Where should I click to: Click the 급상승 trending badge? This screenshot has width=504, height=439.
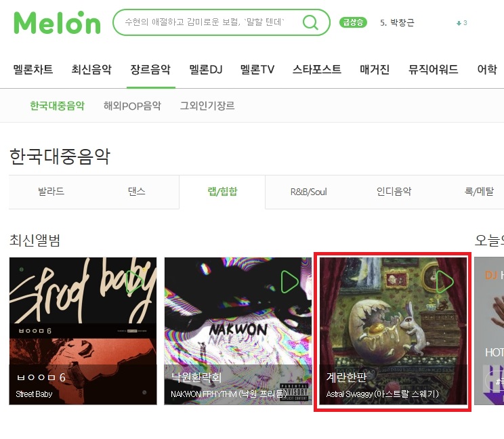[353, 22]
